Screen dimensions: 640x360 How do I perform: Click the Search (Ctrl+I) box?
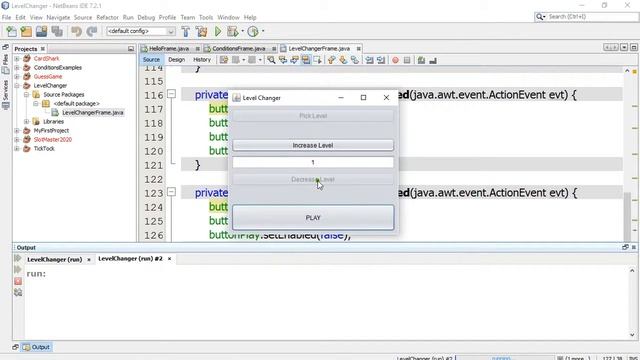tap(587, 17)
